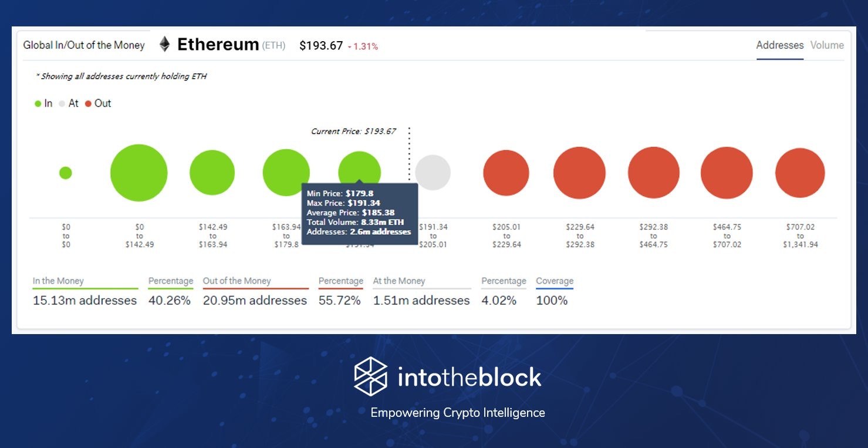
Task: Switch to the Volume tab
Action: pos(827,45)
